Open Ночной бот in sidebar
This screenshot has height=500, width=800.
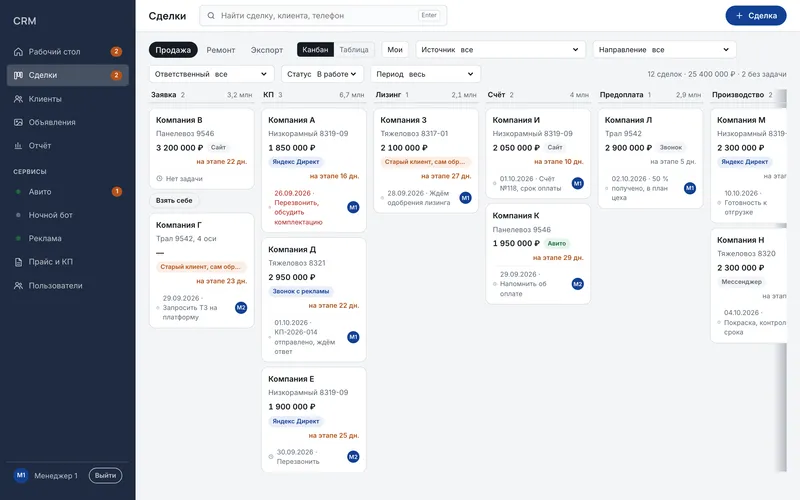point(68,215)
